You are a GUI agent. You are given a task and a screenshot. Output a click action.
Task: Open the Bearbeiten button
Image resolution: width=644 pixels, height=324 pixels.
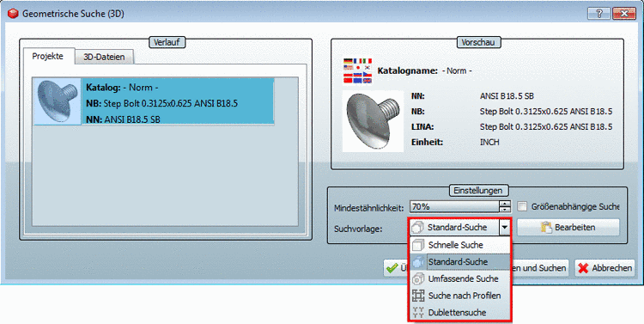click(568, 228)
